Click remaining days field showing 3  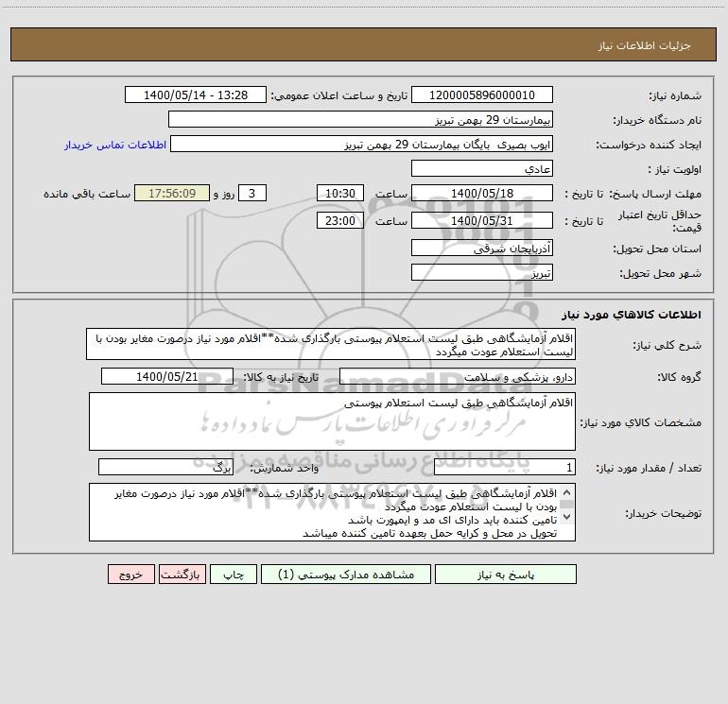(x=252, y=193)
